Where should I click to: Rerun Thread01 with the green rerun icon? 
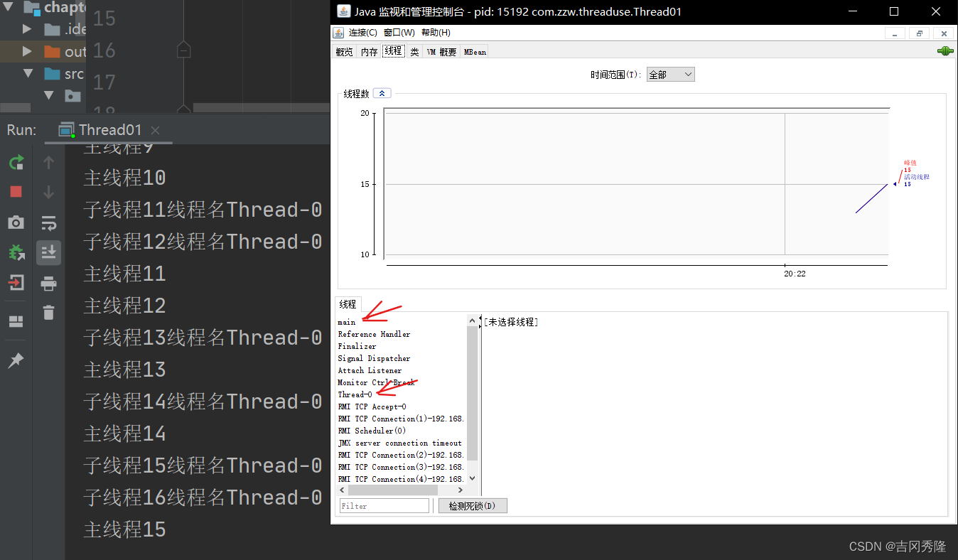[16, 163]
